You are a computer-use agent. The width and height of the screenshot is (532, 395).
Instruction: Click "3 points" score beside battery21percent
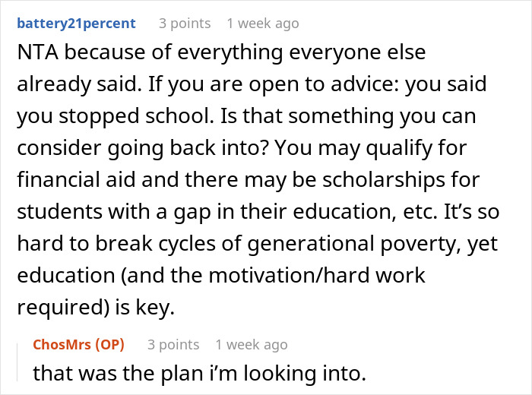pos(185,24)
